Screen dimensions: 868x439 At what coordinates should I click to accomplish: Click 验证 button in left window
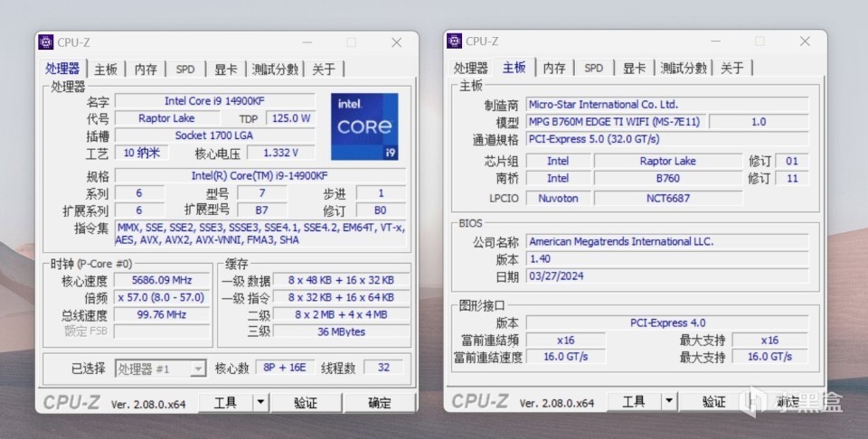(306, 403)
